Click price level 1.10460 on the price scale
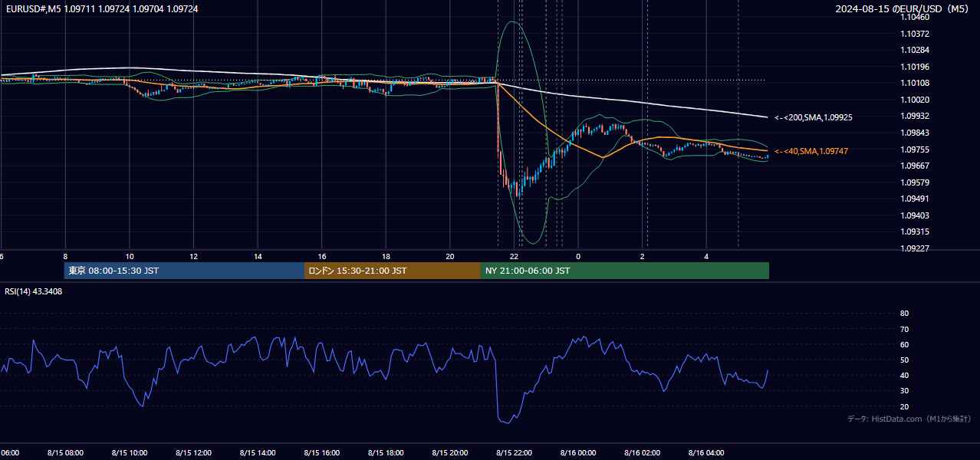980x460 pixels. pos(914,17)
